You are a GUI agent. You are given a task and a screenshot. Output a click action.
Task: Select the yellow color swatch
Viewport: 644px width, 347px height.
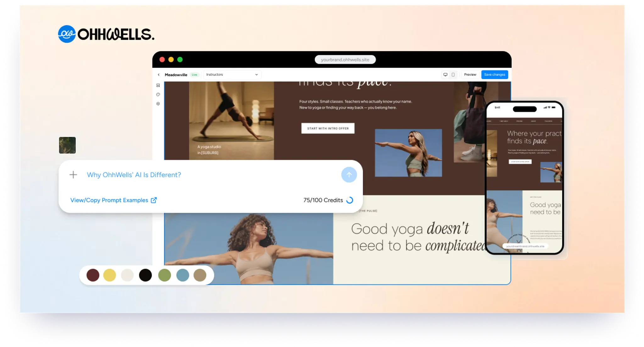[x=110, y=275]
